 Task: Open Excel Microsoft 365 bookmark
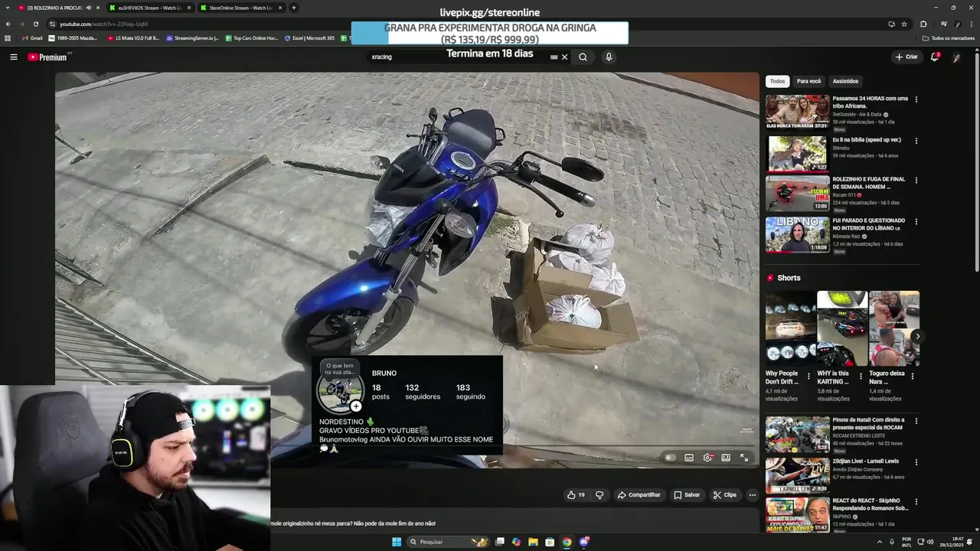pyautogui.click(x=309, y=38)
